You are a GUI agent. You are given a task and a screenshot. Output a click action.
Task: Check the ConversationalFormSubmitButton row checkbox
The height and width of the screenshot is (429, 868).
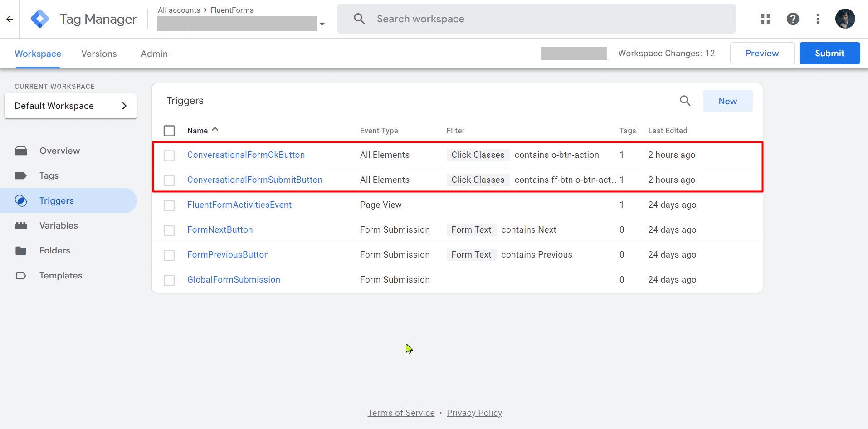(x=169, y=180)
